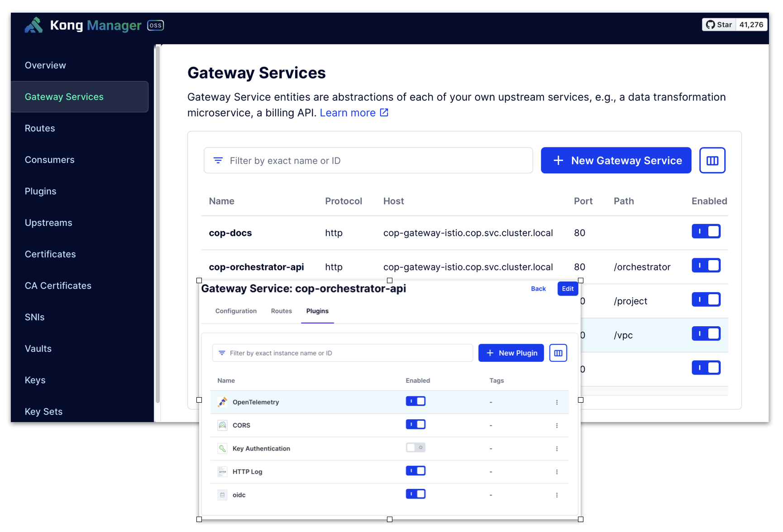Viewport: 783px width, 532px height.
Task: Toggle the CORS plugin off
Action: coord(415,424)
